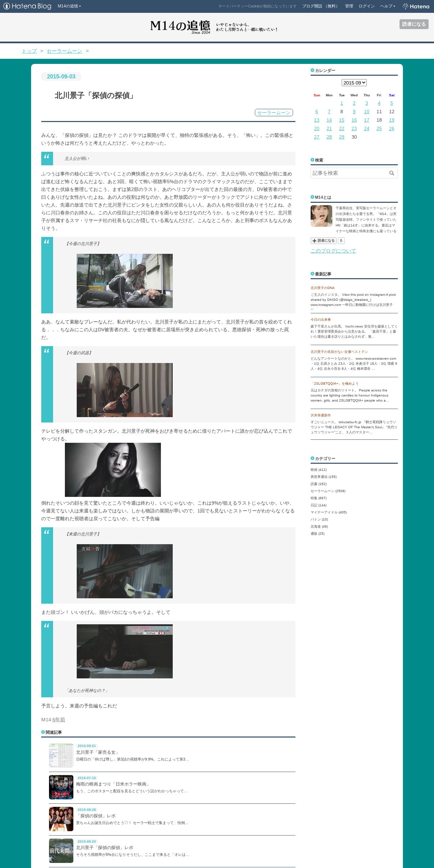Open category 読書 (162)
The width and height of the screenshot is (434, 868).
318,484
